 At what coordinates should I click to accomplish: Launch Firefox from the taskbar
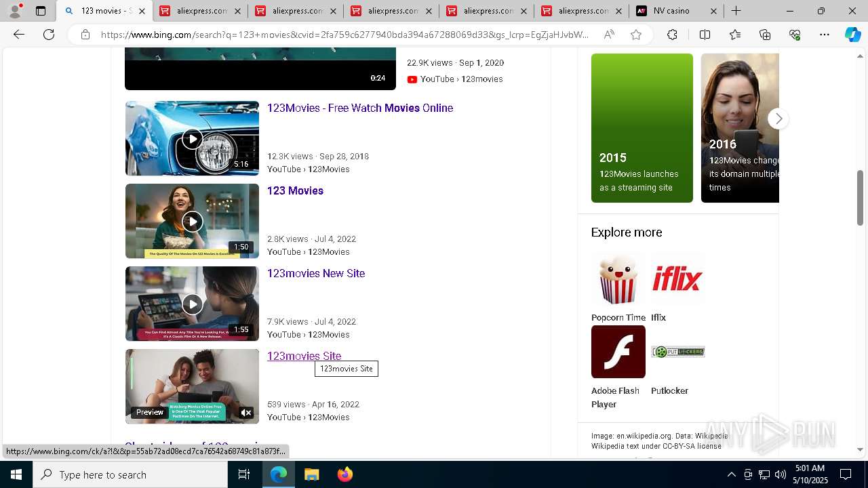pyautogui.click(x=344, y=474)
